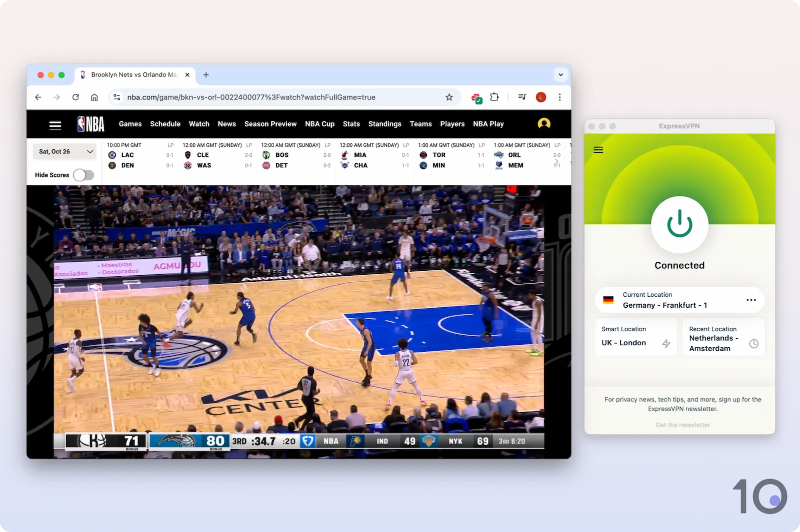800x532 pixels.
Task: Open NBA Play
Action: [488, 124]
